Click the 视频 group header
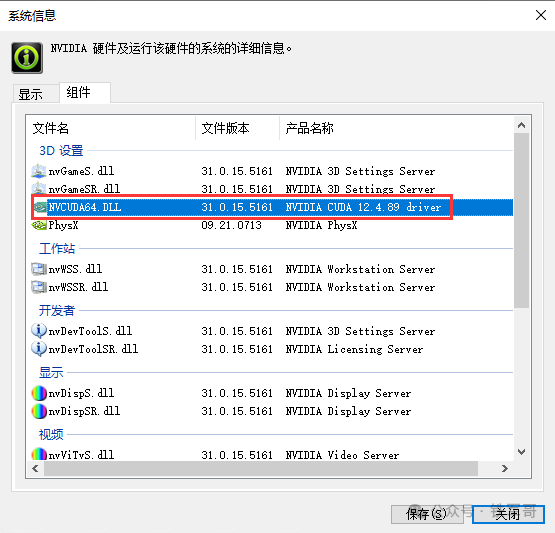 [51, 434]
